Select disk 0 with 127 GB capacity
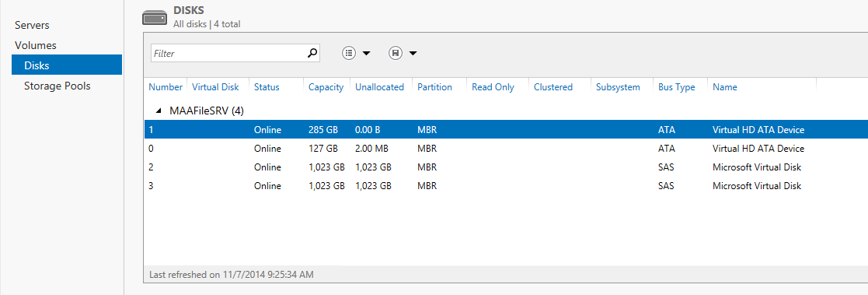868x295 pixels. (x=505, y=149)
